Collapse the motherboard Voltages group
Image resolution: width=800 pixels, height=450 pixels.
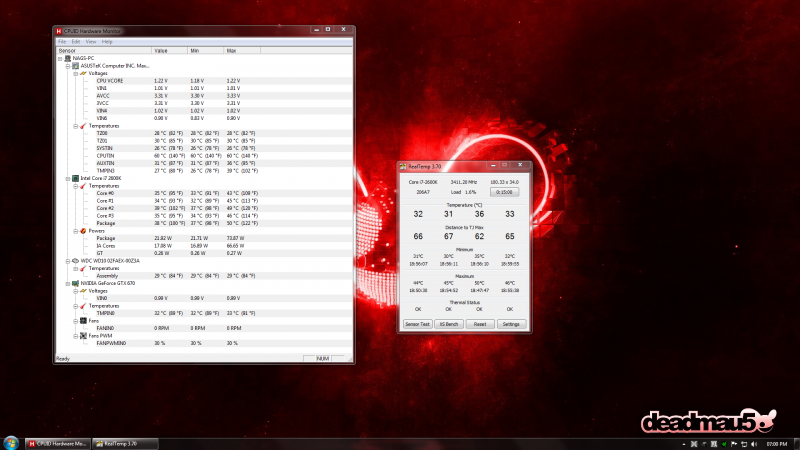[76, 73]
